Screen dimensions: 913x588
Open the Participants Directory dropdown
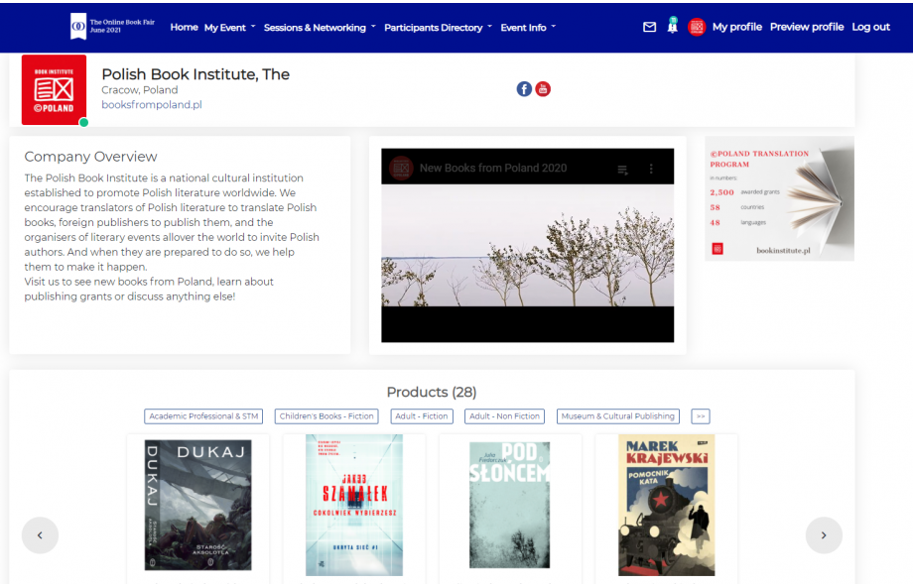[438, 28]
